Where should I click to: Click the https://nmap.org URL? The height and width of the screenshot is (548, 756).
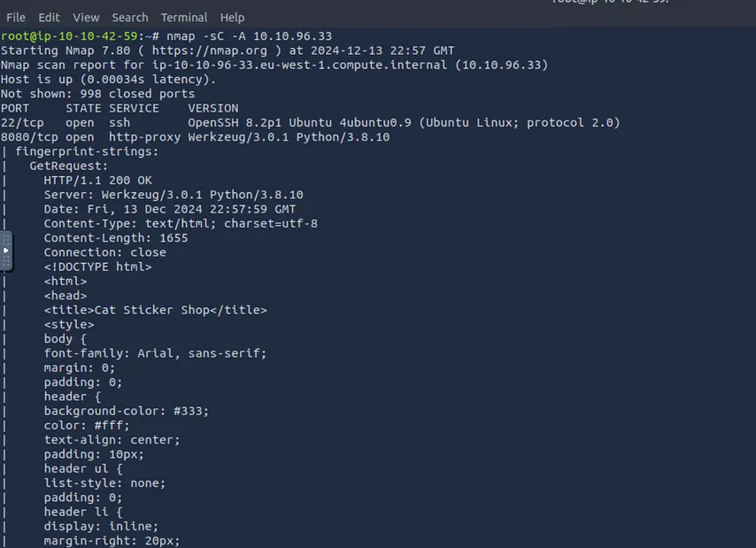(x=209, y=50)
